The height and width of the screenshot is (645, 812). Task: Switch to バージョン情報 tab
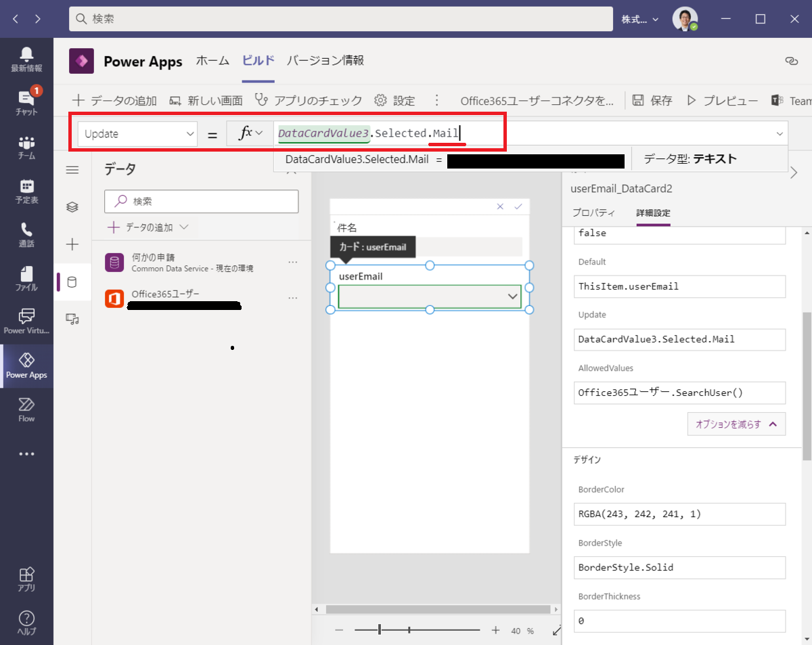[325, 61]
